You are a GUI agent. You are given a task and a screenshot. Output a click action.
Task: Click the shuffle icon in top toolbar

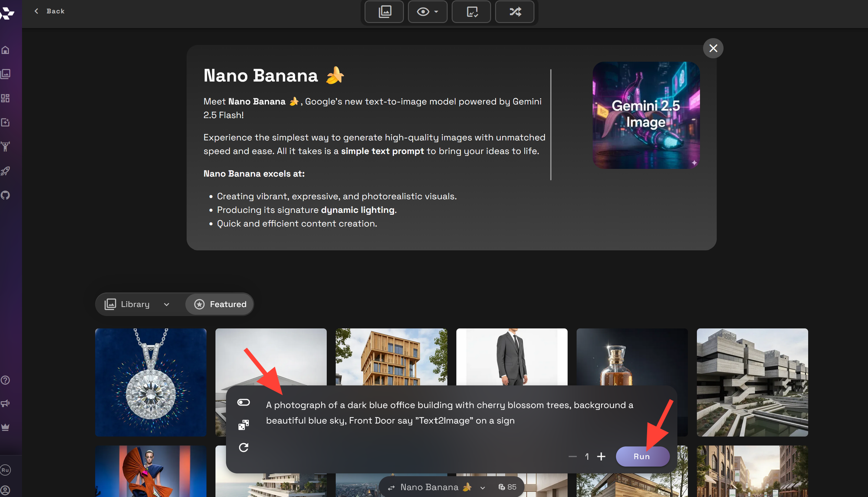tap(515, 12)
